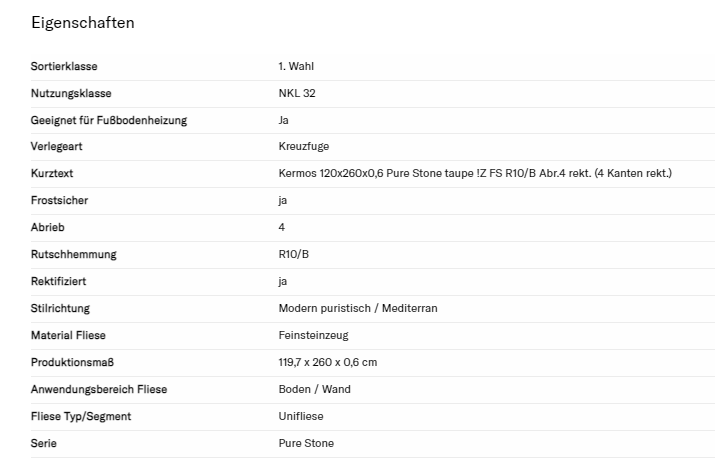Click the Anwendungsbereich Fliese value Boden / Wand
This screenshot has width=715, height=473.
[x=314, y=389]
